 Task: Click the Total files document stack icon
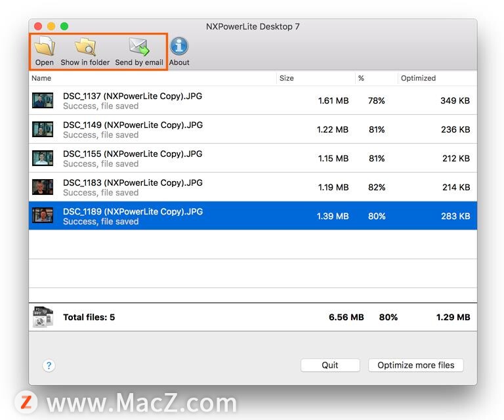click(43, 317)
